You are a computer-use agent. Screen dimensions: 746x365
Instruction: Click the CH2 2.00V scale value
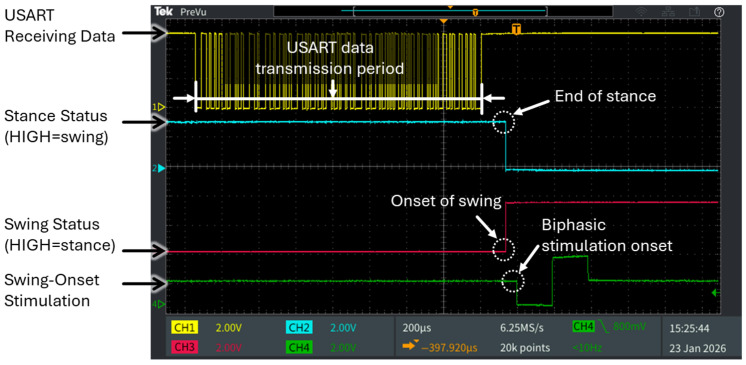click(343, 328)
